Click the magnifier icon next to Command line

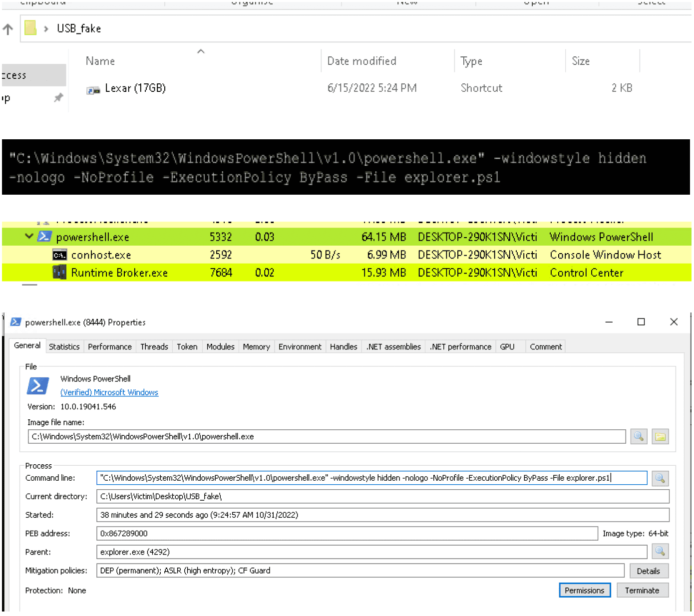(x=660, y=478)
